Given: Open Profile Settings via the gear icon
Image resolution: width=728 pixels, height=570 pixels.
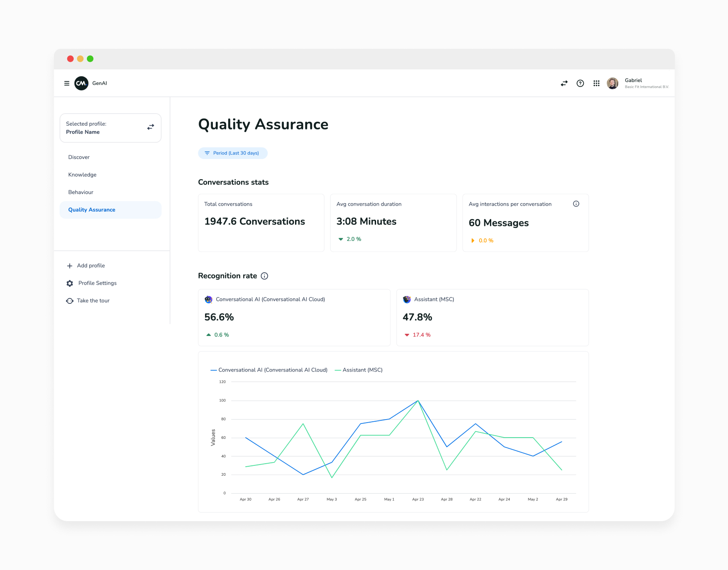Looking at the screenshot, I should click(70, 283).
